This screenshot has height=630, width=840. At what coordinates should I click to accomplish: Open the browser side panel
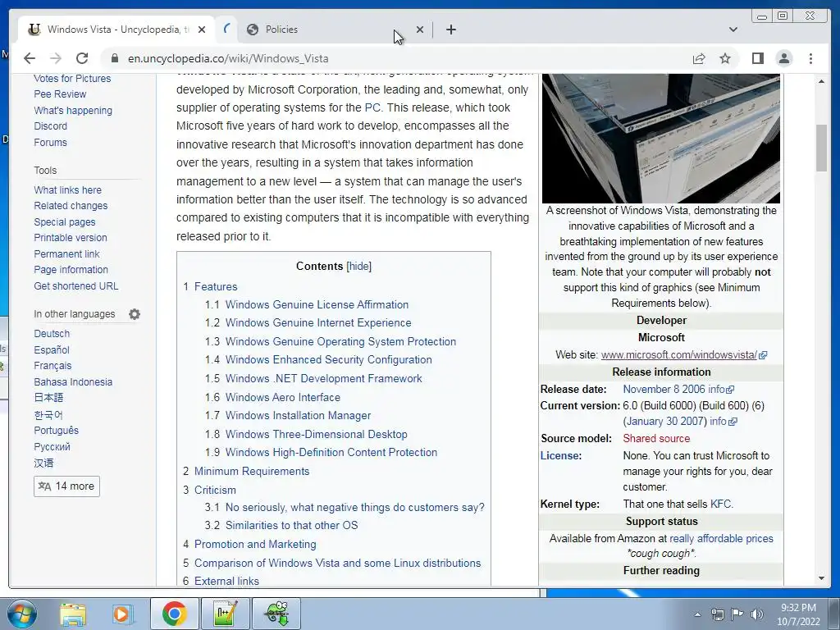[757, 58]
